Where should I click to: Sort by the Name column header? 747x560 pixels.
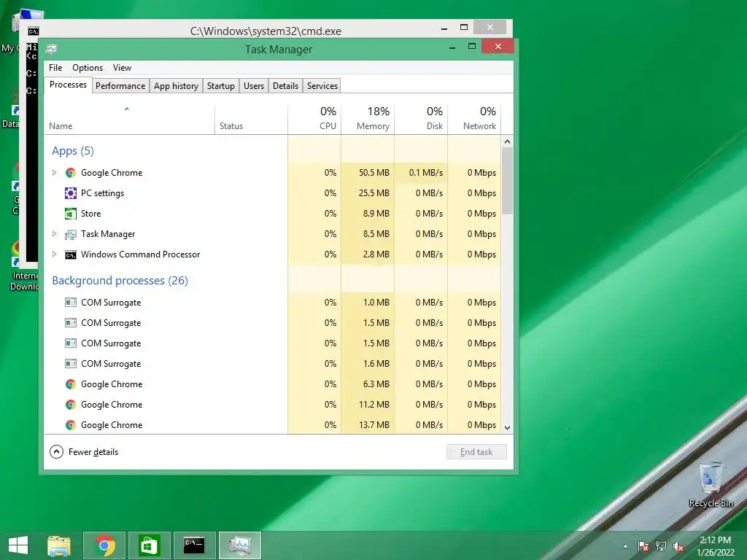(129, 117)
